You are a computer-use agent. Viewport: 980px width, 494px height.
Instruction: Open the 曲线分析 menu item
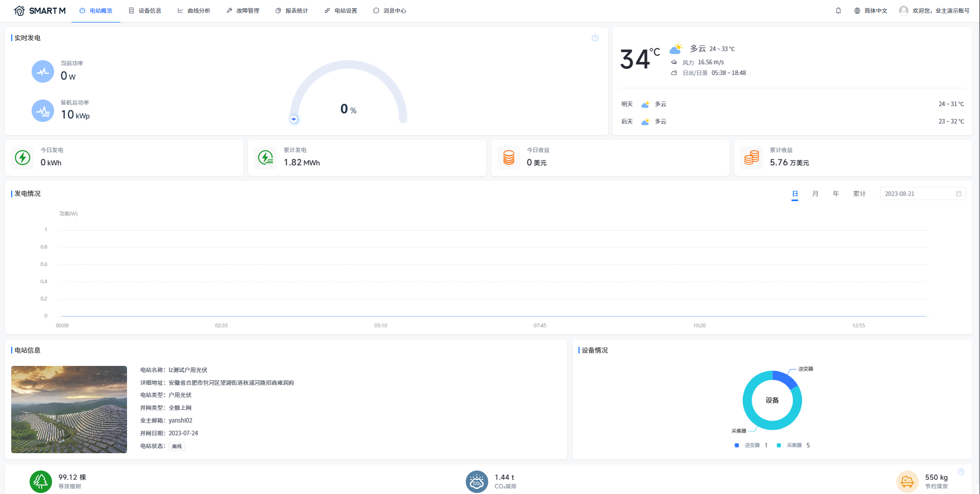tap(194, 11)
